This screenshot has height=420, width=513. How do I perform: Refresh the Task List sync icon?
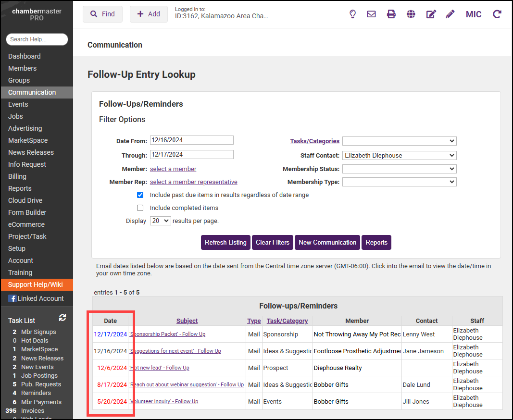click(63, 318)
